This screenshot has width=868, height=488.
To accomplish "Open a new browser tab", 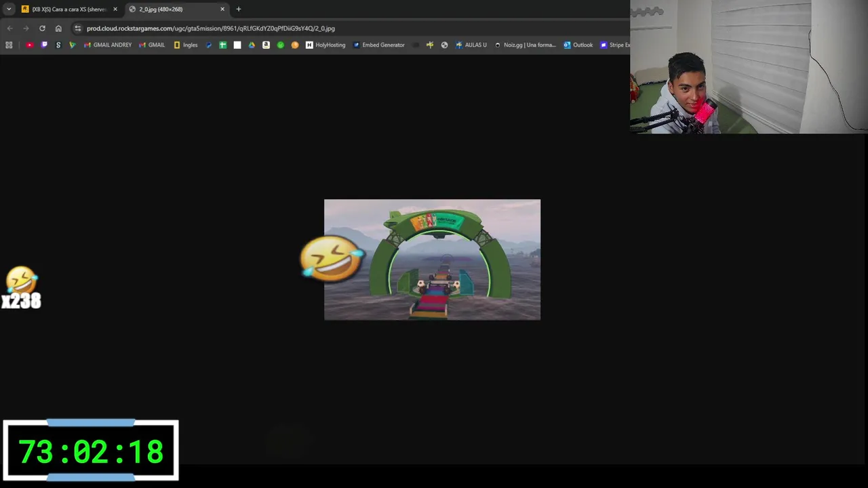I will tap(239, 9).
